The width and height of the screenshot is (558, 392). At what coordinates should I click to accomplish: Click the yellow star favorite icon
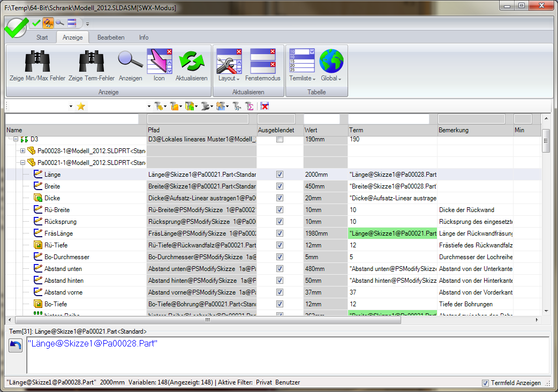81,107
